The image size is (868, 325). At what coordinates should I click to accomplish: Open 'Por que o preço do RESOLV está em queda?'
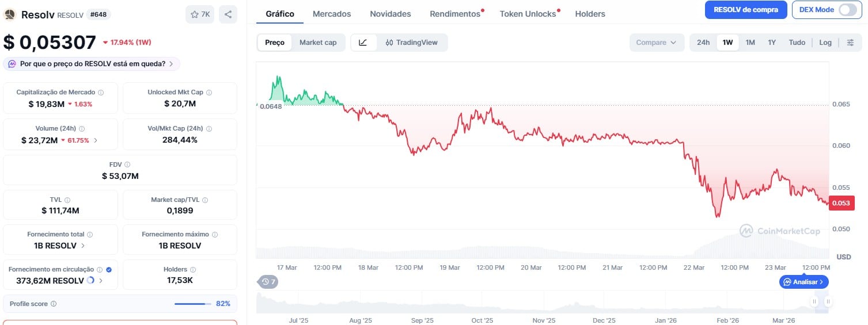coord(92,64)
